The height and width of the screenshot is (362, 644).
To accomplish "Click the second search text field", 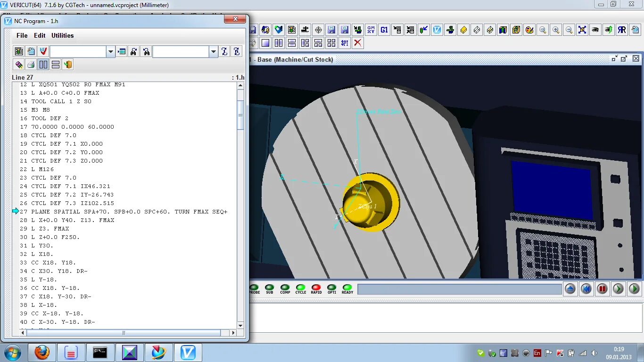I will [x=181, y=52].
